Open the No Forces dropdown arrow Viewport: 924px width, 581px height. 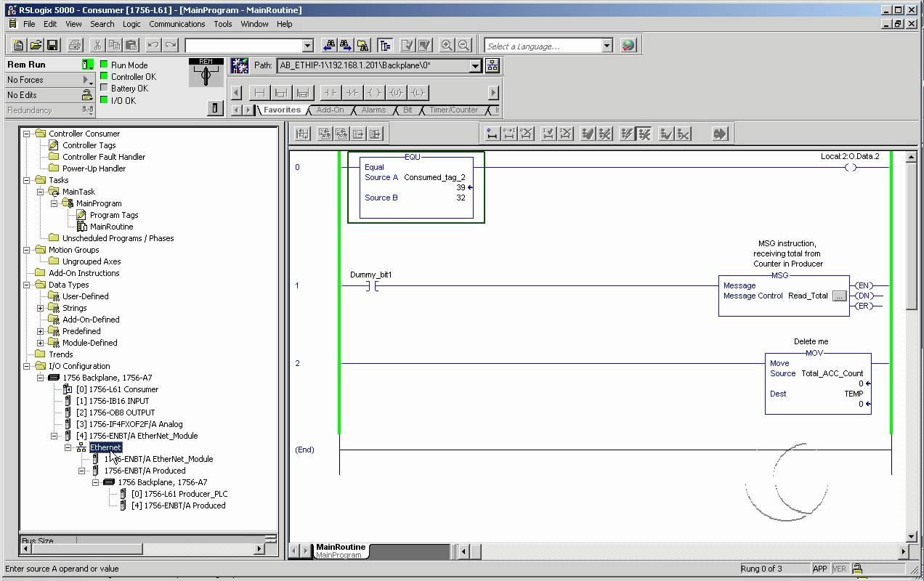click(x=88, y=80)
